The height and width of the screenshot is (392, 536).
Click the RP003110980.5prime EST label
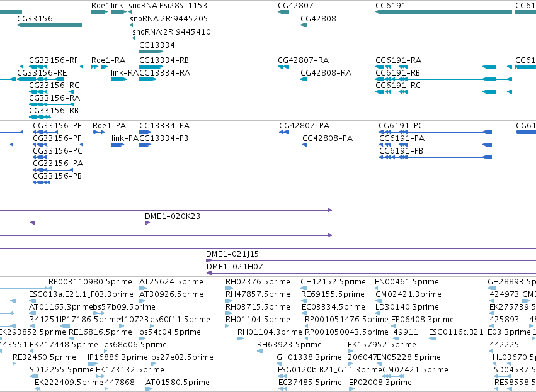(x=90, y=282)
